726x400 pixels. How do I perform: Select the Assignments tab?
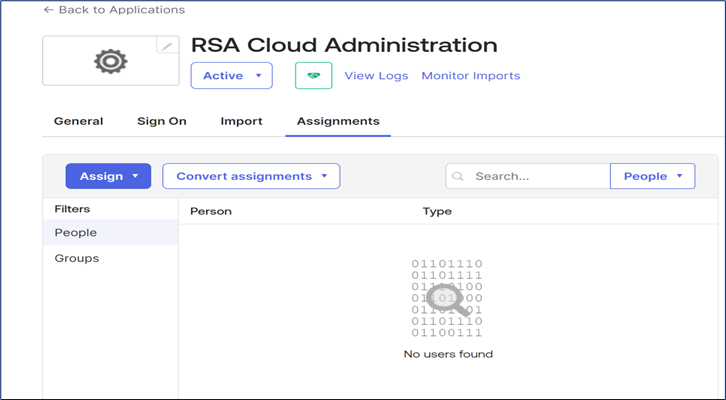(x=338, y=121)
